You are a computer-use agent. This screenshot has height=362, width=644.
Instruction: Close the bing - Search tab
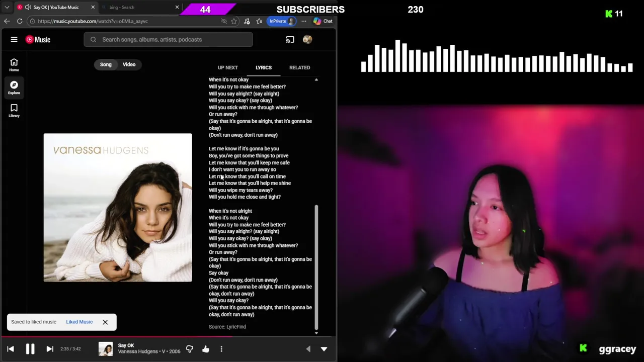tap(177, 8)
